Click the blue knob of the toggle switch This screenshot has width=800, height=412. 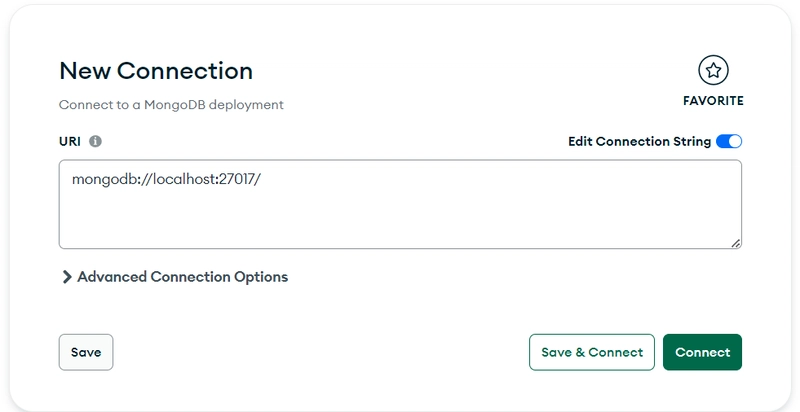pos(735,142)
